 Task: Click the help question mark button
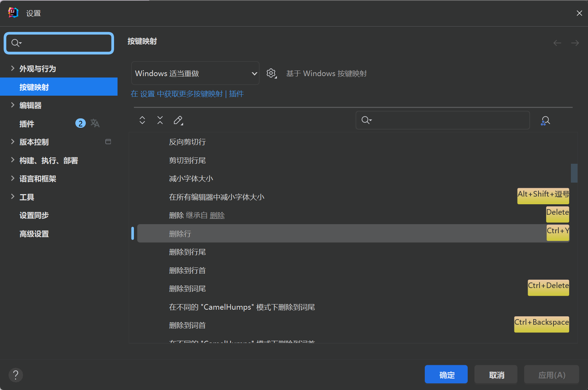16,375
